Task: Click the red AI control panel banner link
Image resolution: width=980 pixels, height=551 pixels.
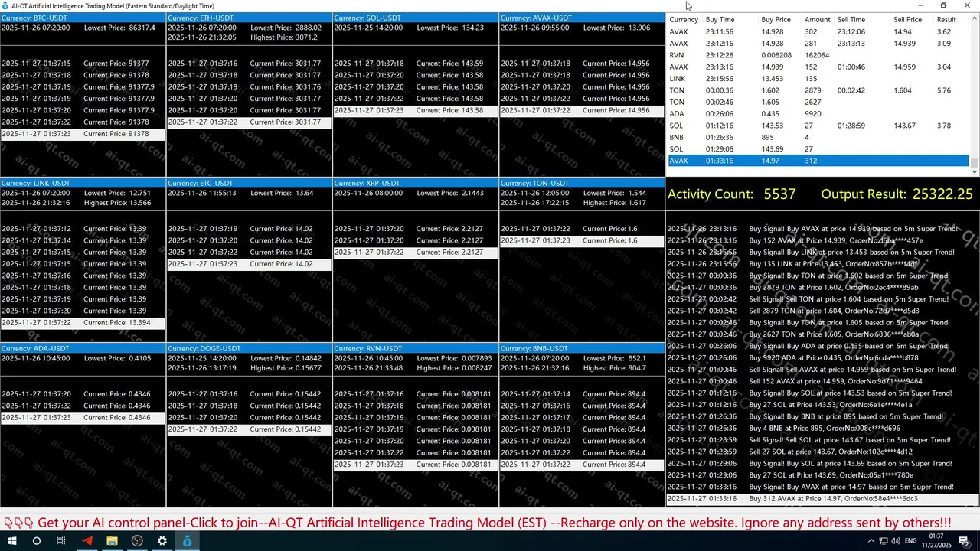Action: point(478,523)
